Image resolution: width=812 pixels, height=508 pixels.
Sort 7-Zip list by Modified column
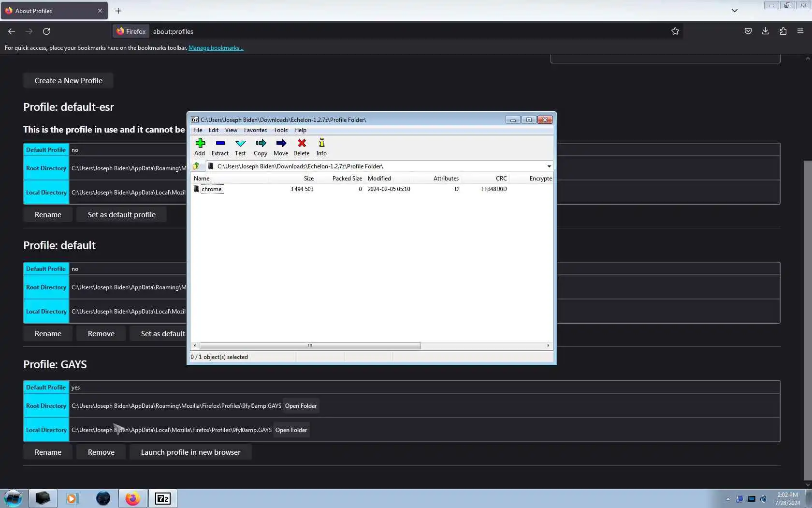(389, 179)
